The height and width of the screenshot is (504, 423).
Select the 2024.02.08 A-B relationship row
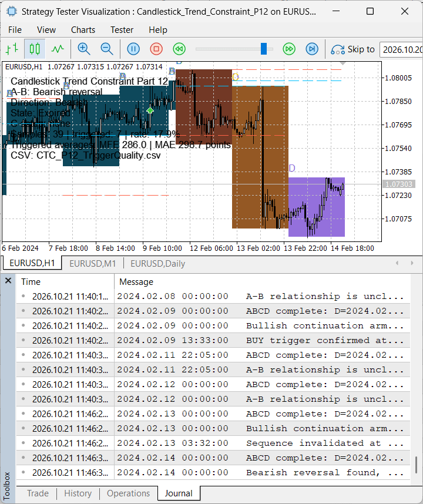(213, 296)
